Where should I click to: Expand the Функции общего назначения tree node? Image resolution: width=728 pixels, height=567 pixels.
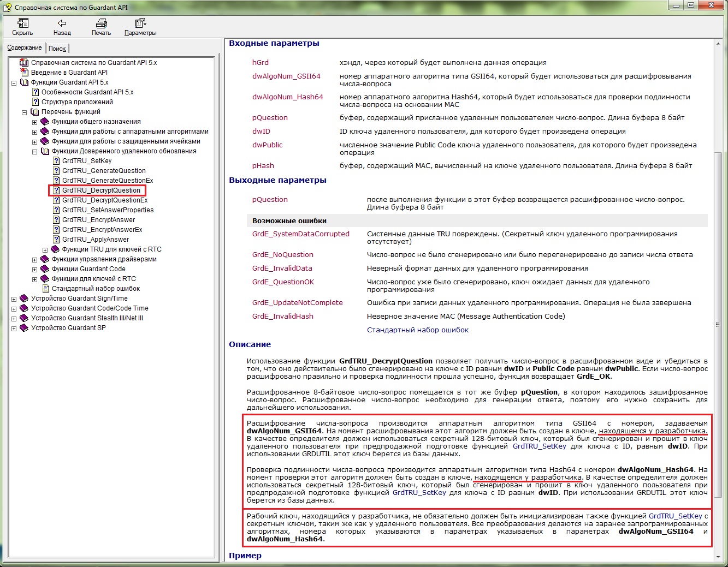(34, 122)
